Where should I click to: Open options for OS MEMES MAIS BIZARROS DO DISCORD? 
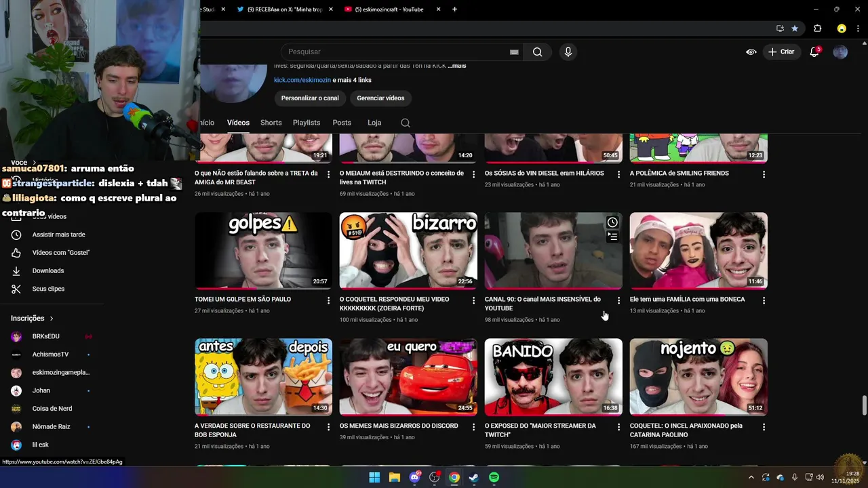(474, 427)
